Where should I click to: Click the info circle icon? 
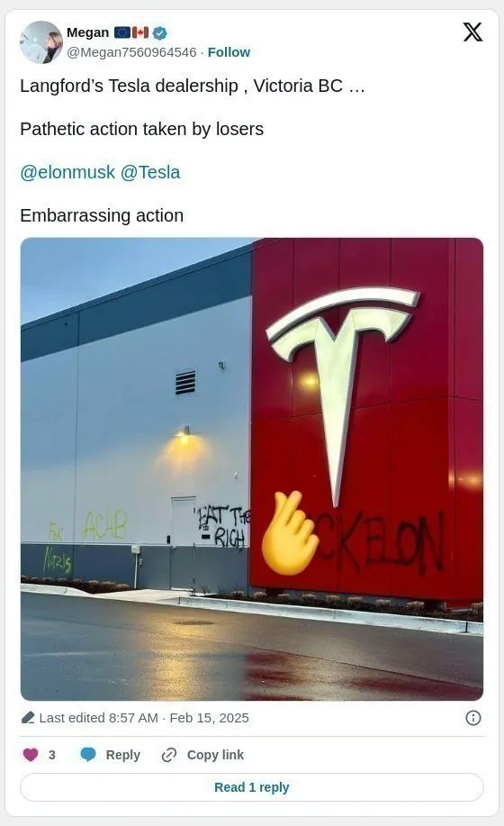[473, 718]
